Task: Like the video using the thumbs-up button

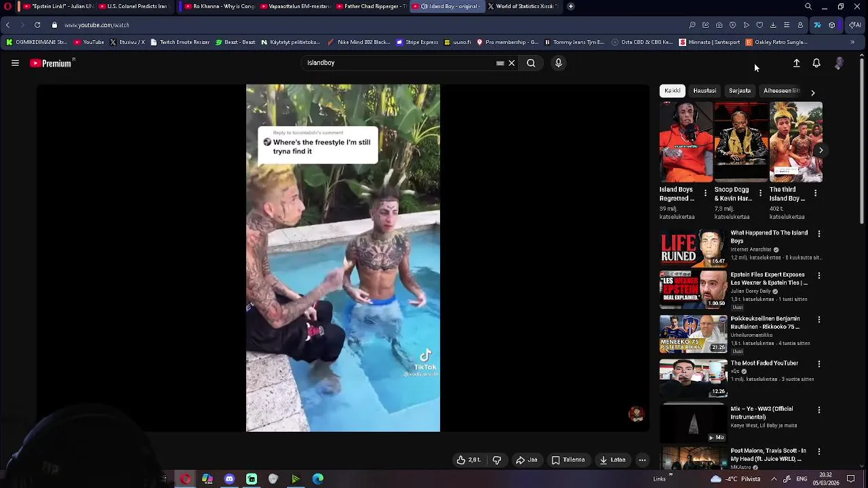Action: tap(469, 460)
